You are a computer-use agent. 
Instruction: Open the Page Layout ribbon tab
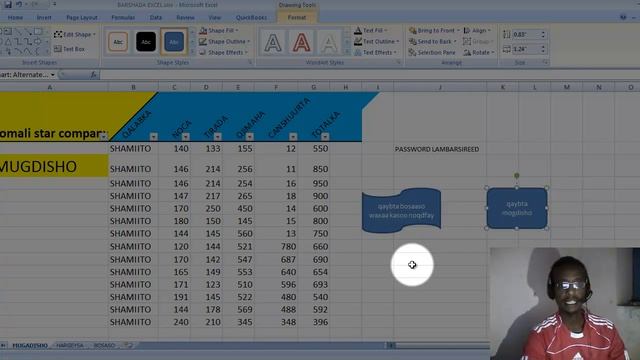point(82,18)
